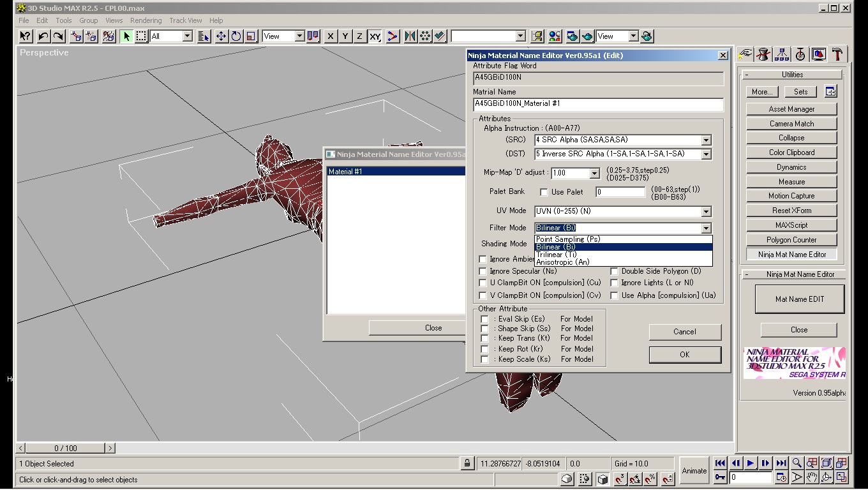This screenshot has height=490, width=868.
Task: Select Material #1 in the list window
Action: (x=396, y=172)
